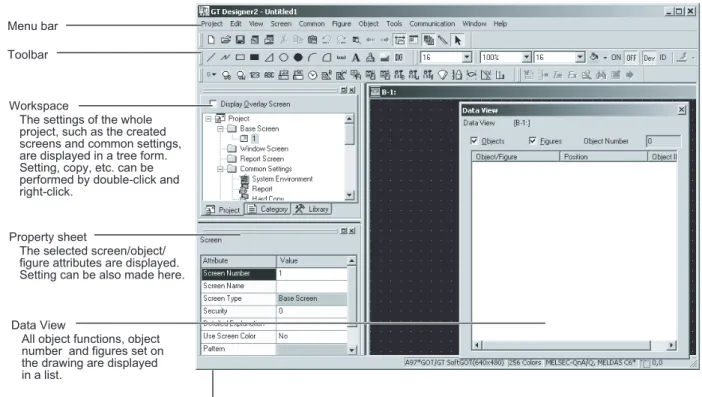Select the filled black Rectangle tool
Screen dimensions: 702x397
coord(254,57)
